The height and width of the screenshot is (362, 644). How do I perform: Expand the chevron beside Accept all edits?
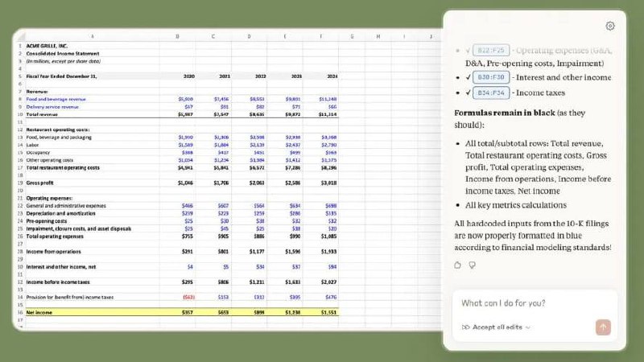tap(528, 327)
